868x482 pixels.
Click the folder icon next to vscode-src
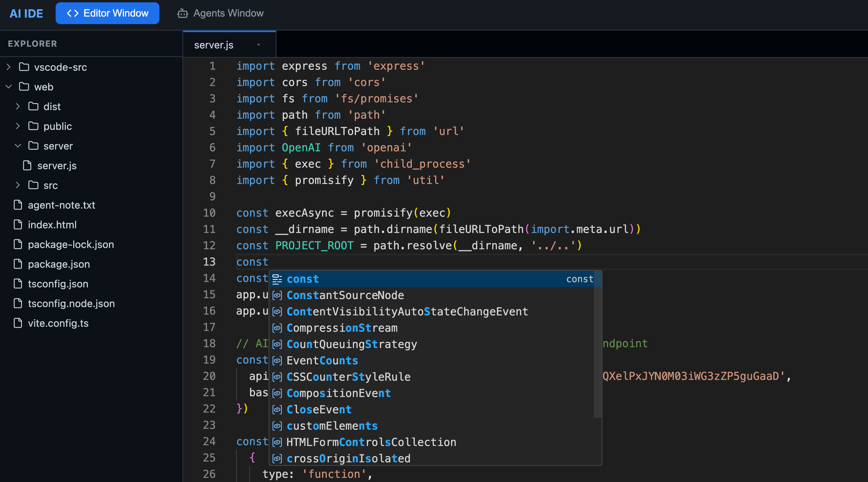24,67
